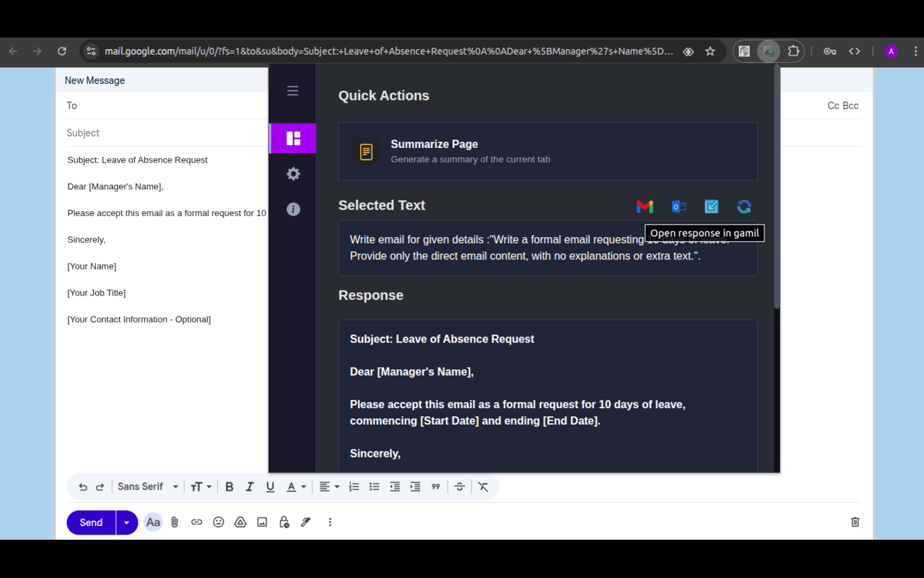Insert signature with pen icon
924x578 pixels.
coord(306,522)
